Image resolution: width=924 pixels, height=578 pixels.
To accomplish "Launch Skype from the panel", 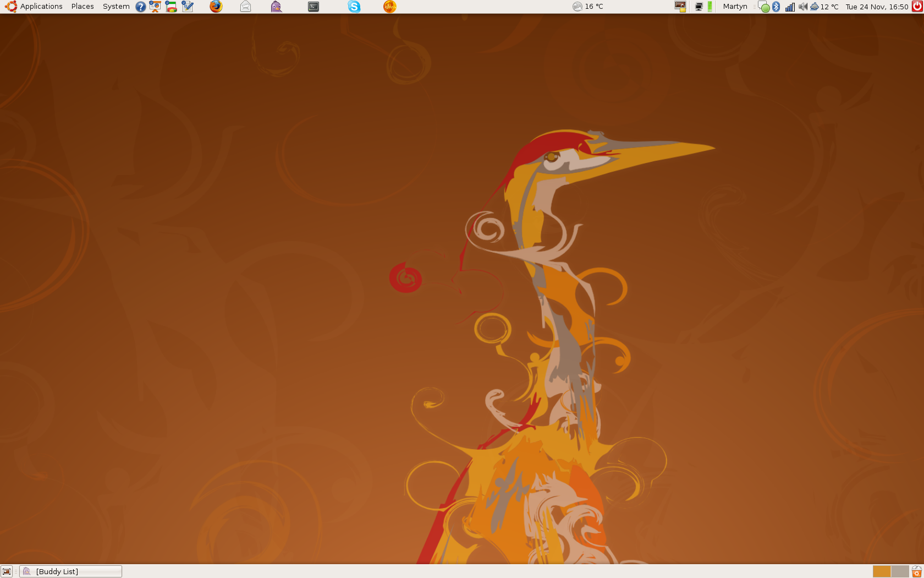I will (354, 7).
